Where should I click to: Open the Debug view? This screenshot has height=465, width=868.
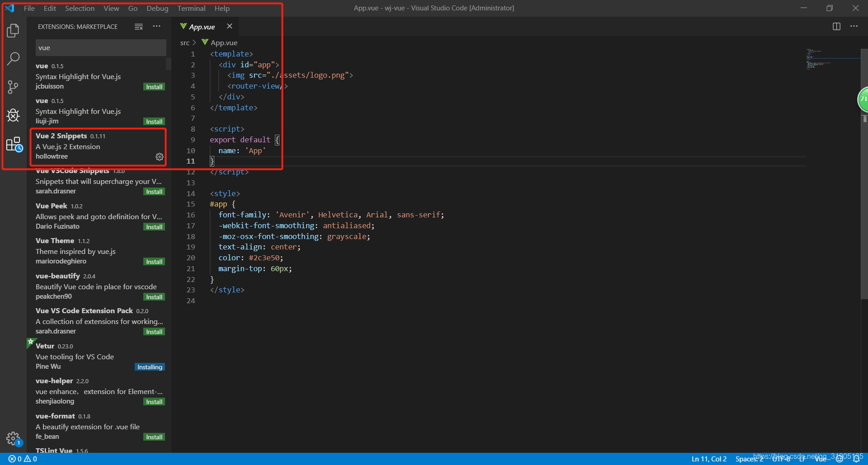point(13,115)
